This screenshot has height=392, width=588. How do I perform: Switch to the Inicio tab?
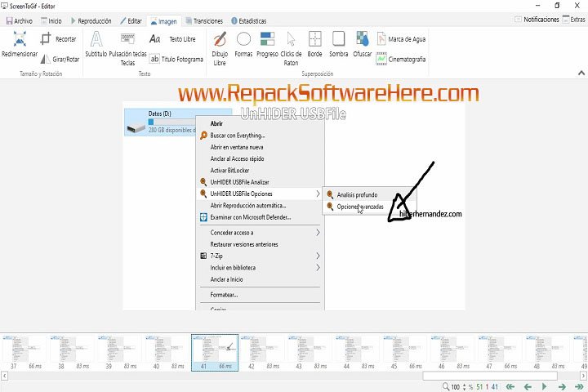[x=51, y=21]
